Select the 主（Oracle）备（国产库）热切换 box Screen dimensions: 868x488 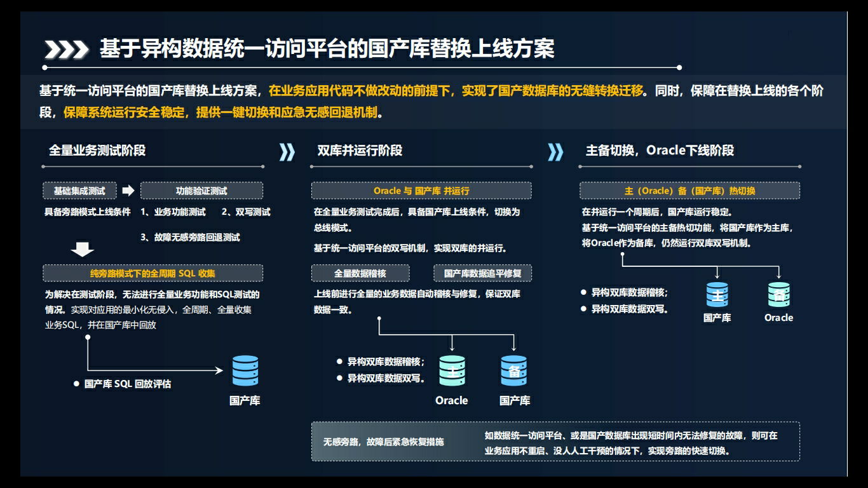coord(689,191)
